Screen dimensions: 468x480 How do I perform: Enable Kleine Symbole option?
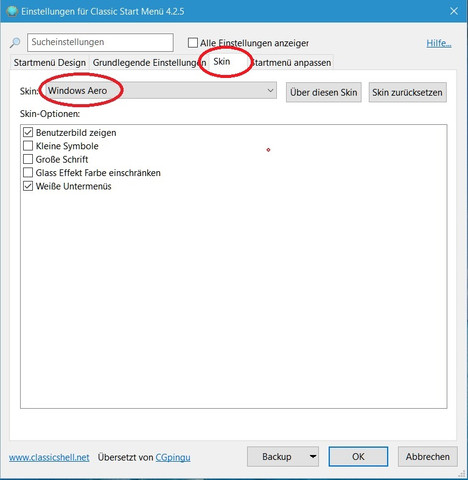(28, 146)
